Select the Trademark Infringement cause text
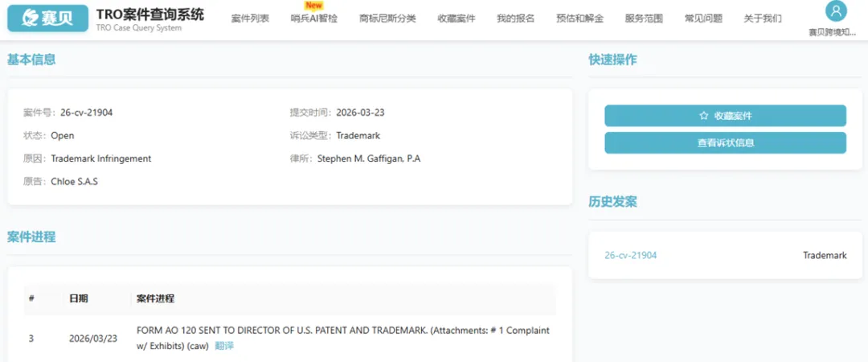Screen dimensions: 868x362 [100, 158]
